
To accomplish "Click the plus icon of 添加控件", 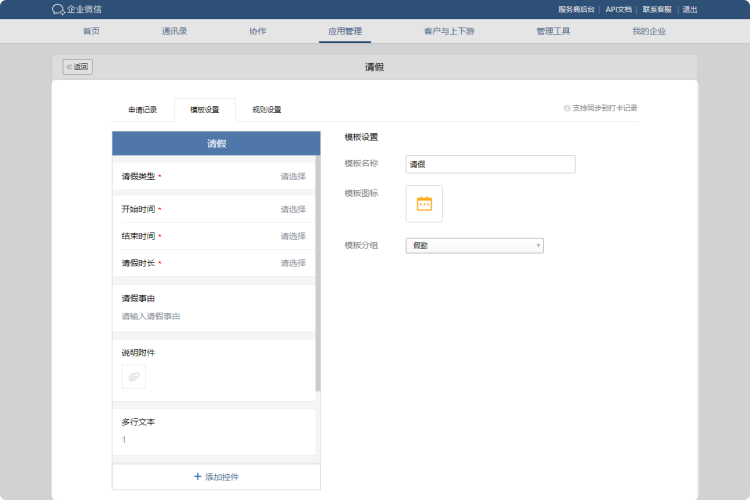I will point(198,477).
